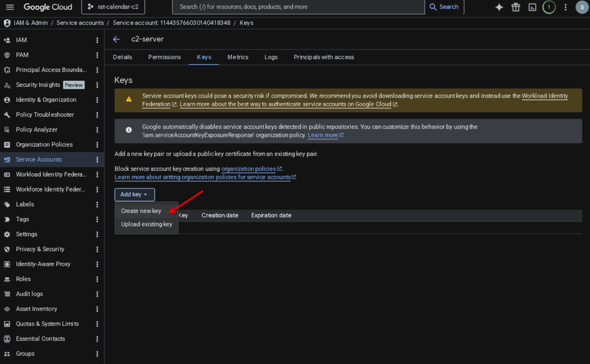Open Organization Policies in sidebar
The height and width of the screenshot is (364, 590).
pos(44,145)
